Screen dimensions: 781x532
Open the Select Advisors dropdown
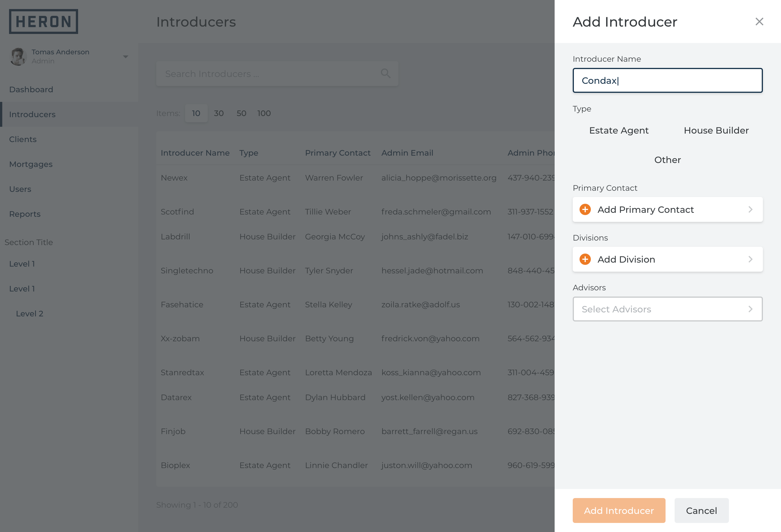(668, 309)
